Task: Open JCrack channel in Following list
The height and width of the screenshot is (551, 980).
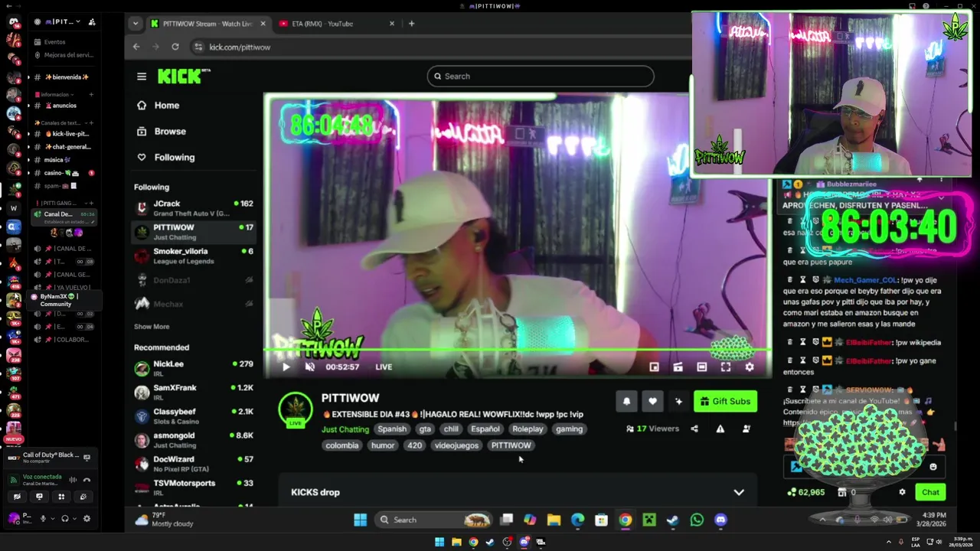Action: pyautogui.click(x=194, y=207)
